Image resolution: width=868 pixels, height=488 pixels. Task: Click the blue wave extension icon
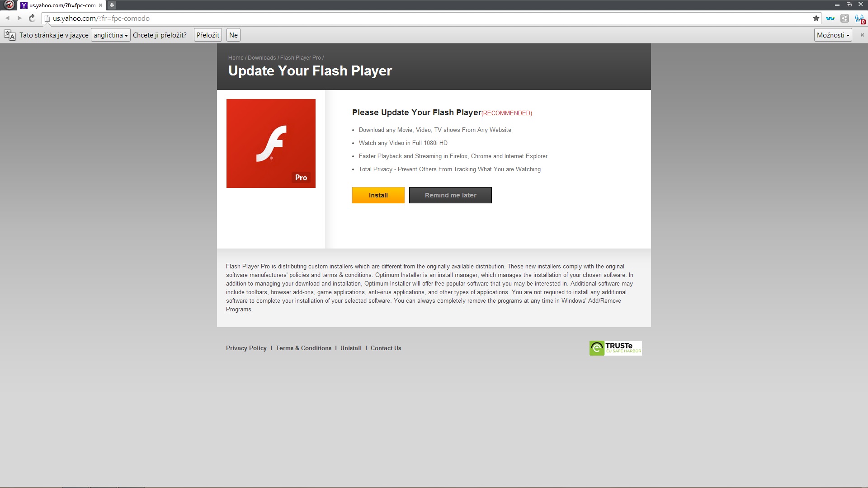[x=830, y=19]
